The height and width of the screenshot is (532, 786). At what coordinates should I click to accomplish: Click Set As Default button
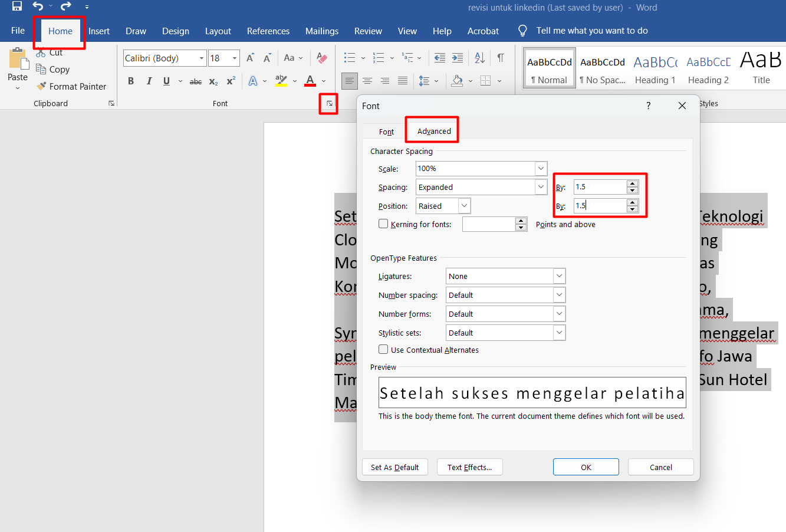[394, 467]
